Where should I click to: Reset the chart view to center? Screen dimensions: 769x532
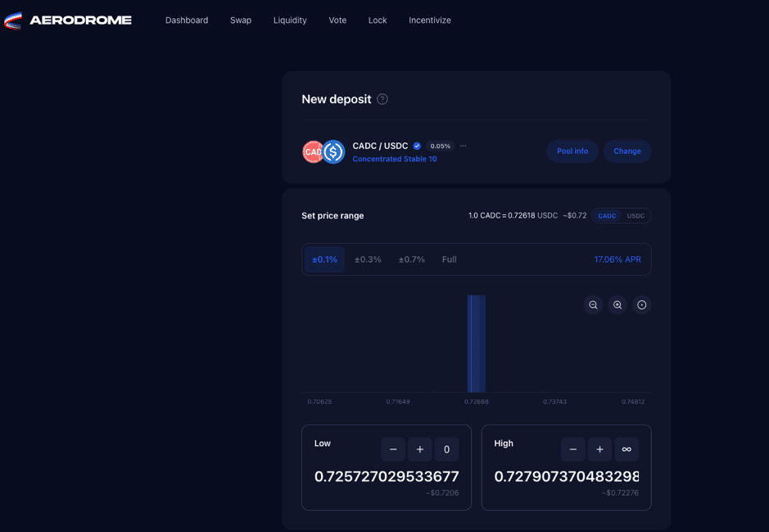[x=642, y=305]
